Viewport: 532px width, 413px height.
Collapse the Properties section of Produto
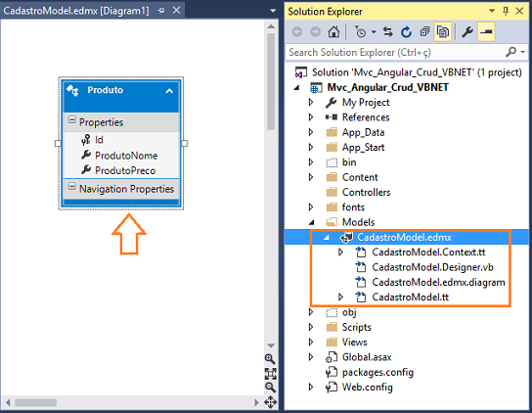pyautogui.click(x=72, y=120)
